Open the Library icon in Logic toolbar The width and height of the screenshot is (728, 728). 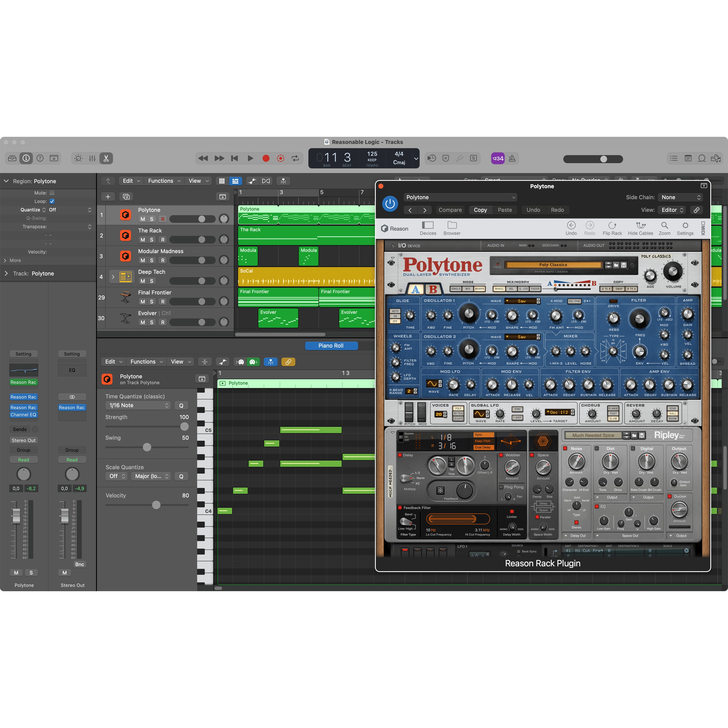coord(12,158)
